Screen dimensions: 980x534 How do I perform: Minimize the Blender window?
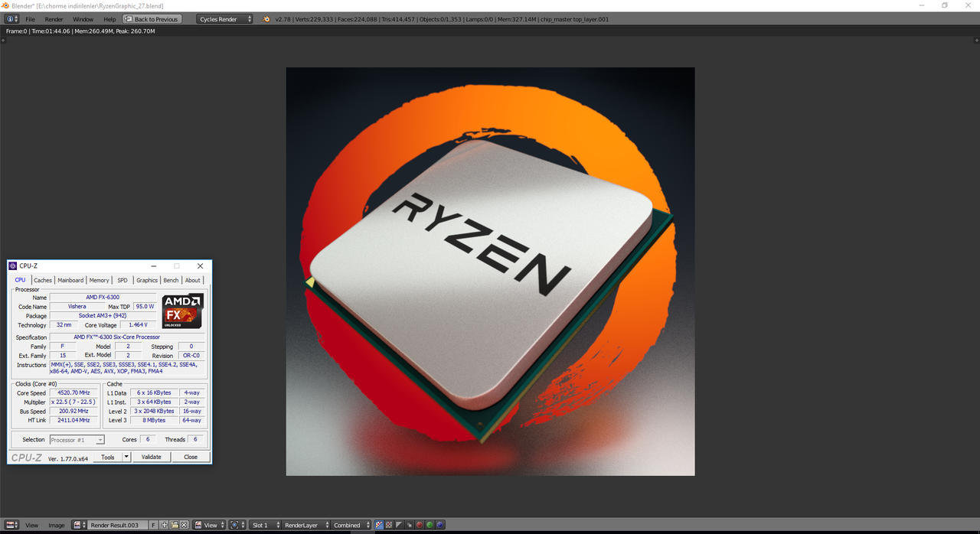pyautogui.click(x=923, y=5)
